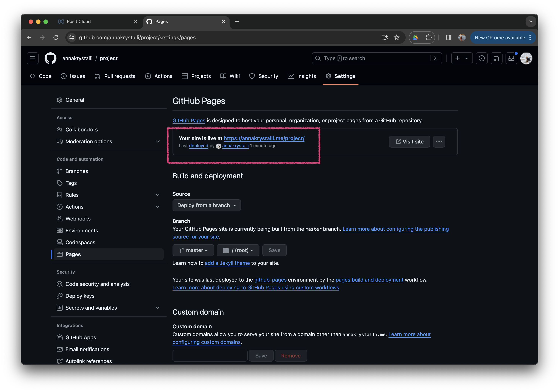The image size is (559, 392).
Task: View site information icon in address bar
Action: pos(72,37)
